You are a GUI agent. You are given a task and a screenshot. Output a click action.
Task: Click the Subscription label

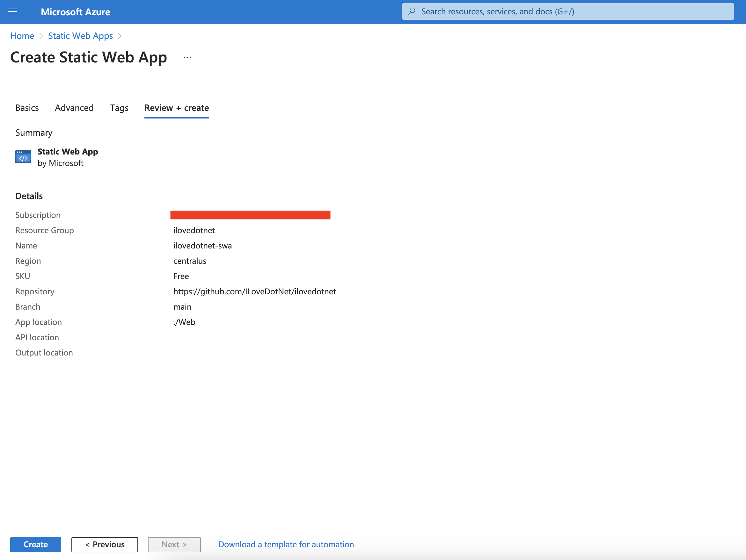pyautogui.click(x=38, y=215)
